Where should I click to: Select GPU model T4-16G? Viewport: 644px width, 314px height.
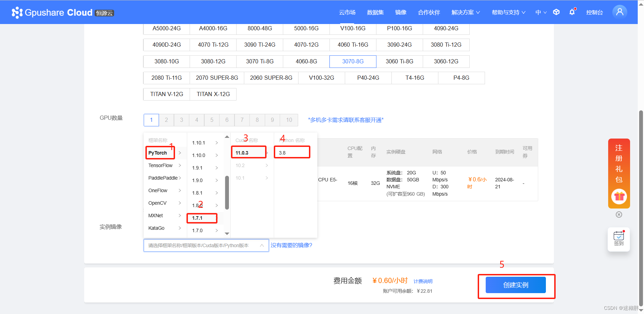pos(415,78)
